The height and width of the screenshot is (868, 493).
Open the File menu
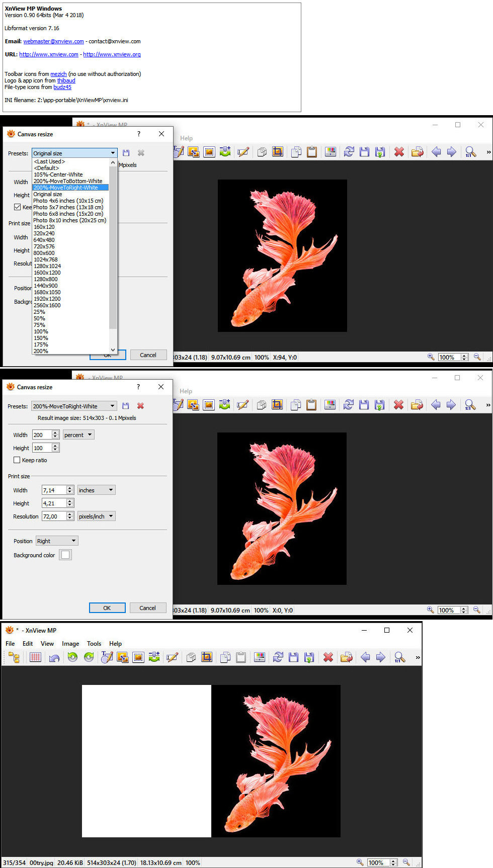coord(10,643)
